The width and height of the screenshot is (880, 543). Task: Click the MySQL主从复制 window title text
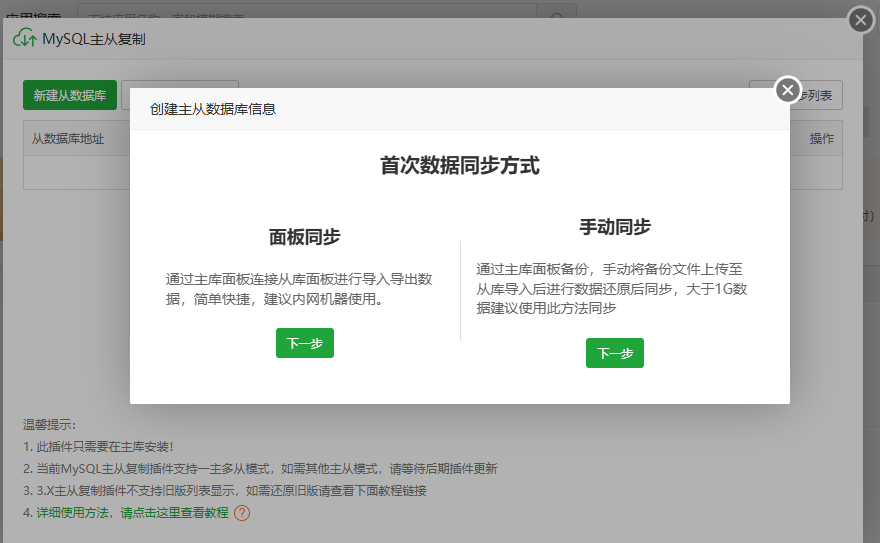click(94, 39)
